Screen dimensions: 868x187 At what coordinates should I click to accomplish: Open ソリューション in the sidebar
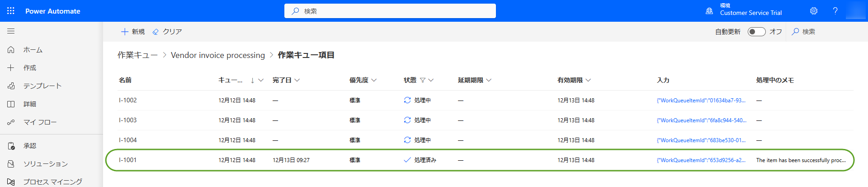click(46, 164)
